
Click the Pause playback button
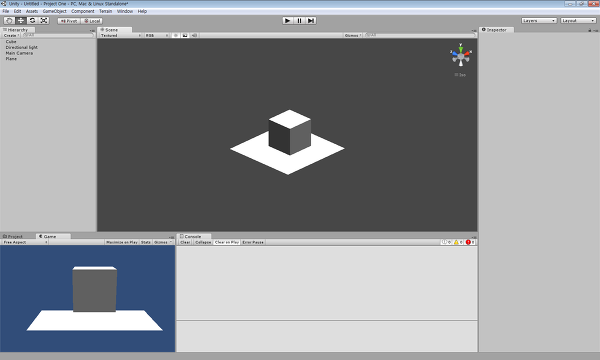299,21
